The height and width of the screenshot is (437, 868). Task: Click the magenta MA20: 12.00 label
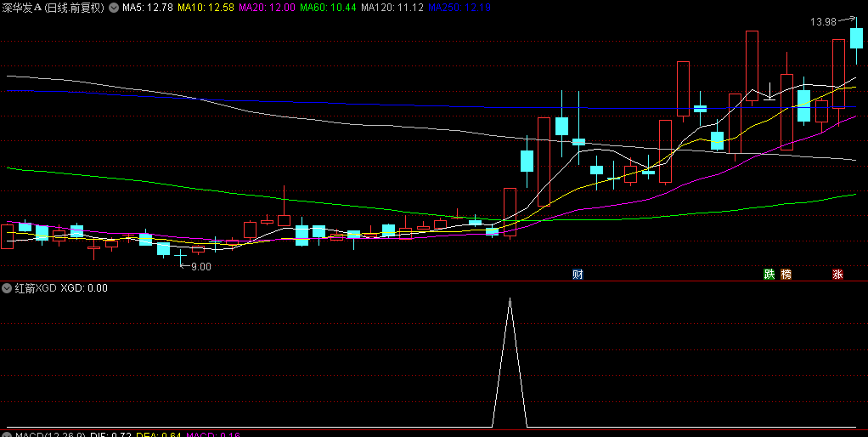click(x=267, y=8)
